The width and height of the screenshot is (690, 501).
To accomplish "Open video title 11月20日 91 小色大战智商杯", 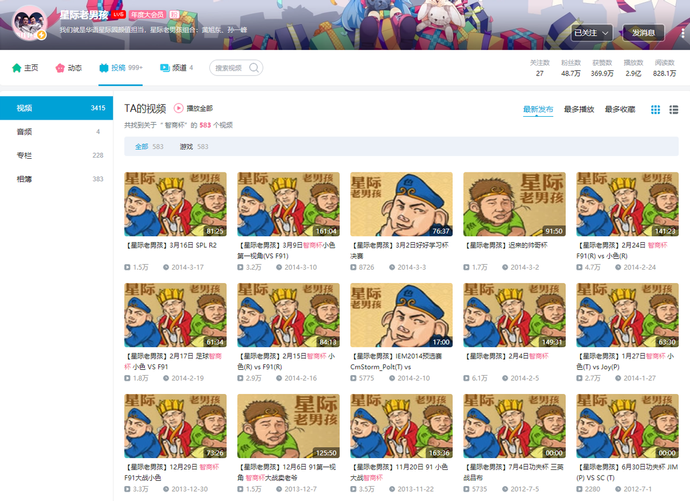I will [399, 472].
